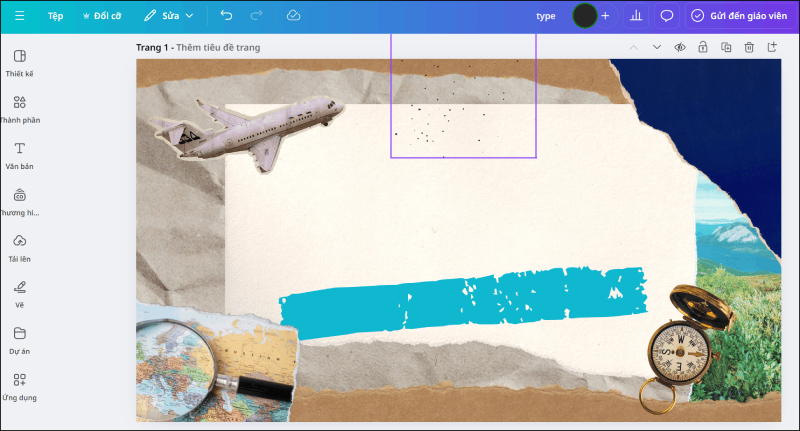Viewport: 800px width, 431px height.
Task: Select the Văn bản text tool
Action: coord(19,154)
